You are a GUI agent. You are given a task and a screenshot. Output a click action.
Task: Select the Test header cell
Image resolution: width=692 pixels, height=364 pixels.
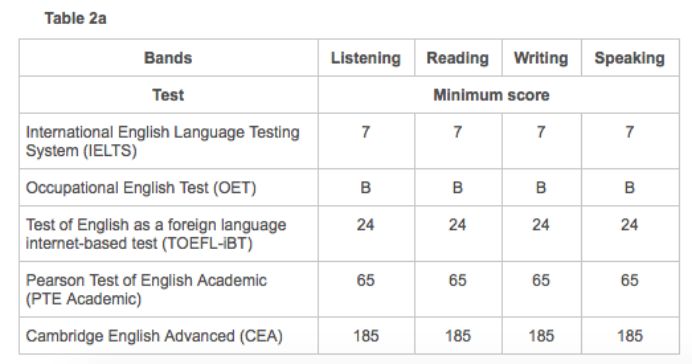pos(168,95)
